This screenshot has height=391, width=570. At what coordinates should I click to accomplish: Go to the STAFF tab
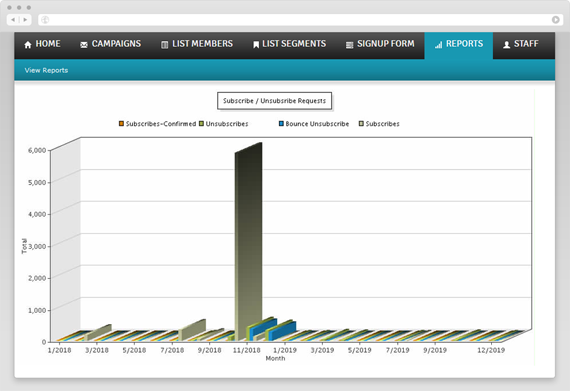pyautogui.click(x=521, y=45)
